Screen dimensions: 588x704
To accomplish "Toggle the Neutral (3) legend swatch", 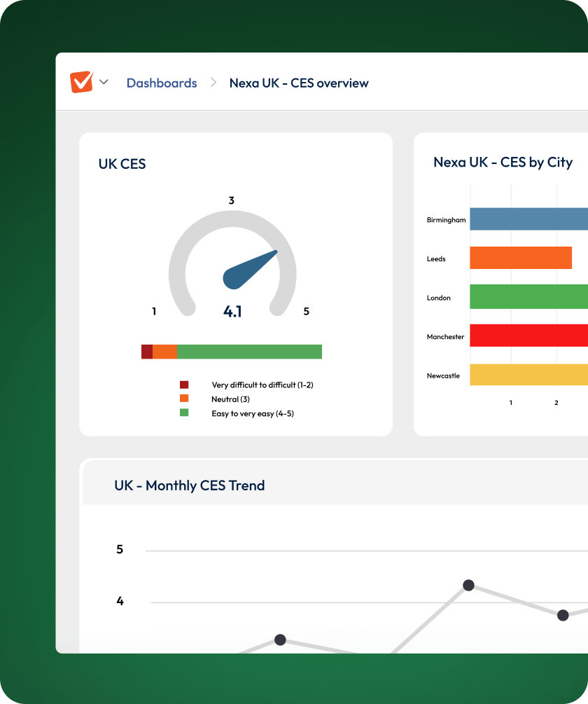I will click(x=184, y=399).
